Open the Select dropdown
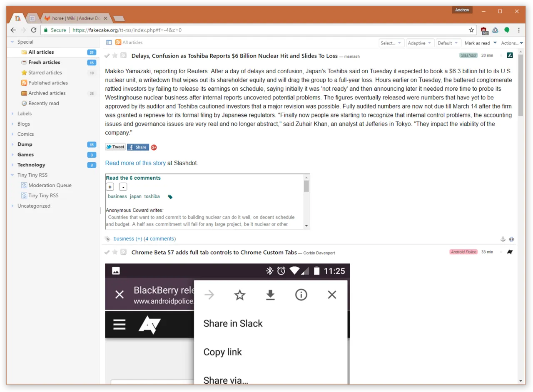This screenshot has width=533, height=392. tap(391, 43)
